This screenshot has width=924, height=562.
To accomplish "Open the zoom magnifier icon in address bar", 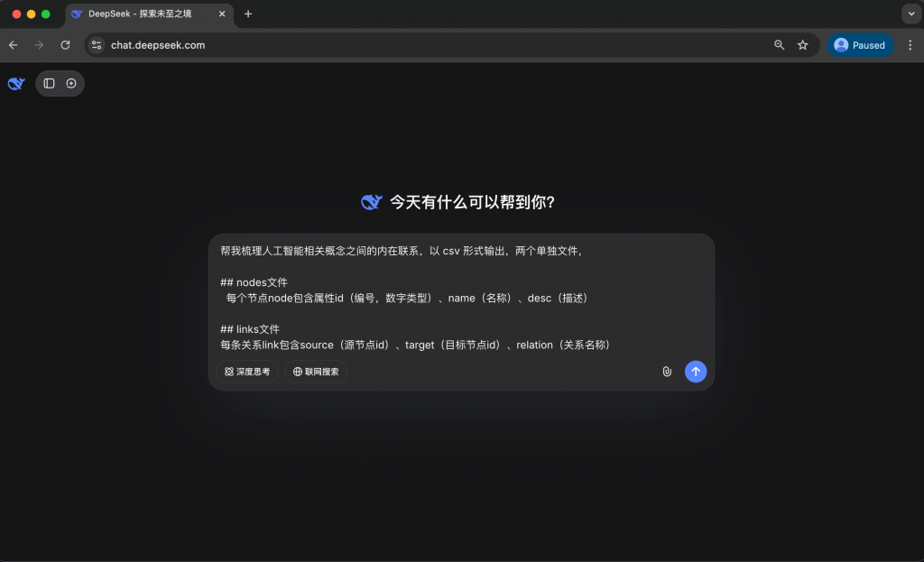I will (x=779, y=45).
